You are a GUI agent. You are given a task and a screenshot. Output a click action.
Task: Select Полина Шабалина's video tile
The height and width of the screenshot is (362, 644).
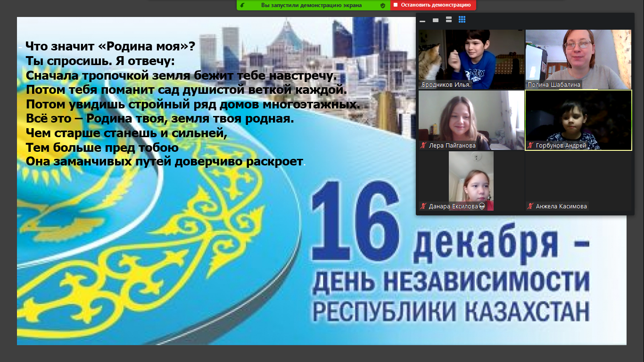click(578, 59)
